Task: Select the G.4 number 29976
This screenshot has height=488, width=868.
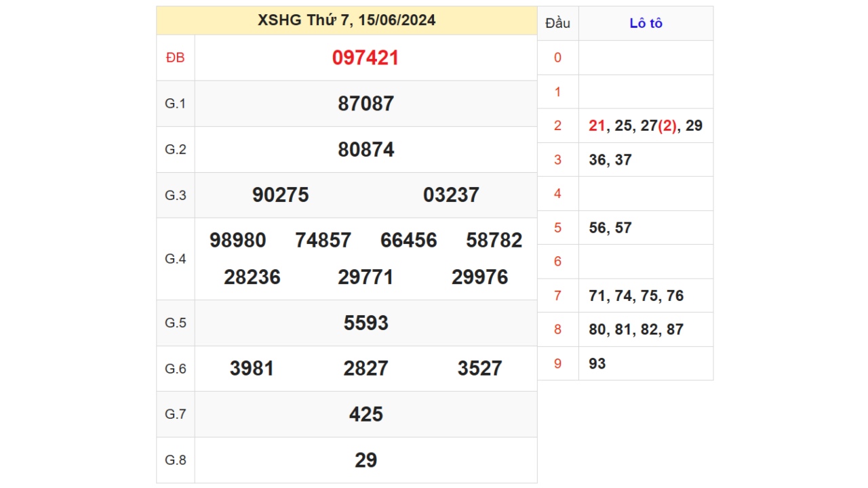Action: tap(479, 277)
